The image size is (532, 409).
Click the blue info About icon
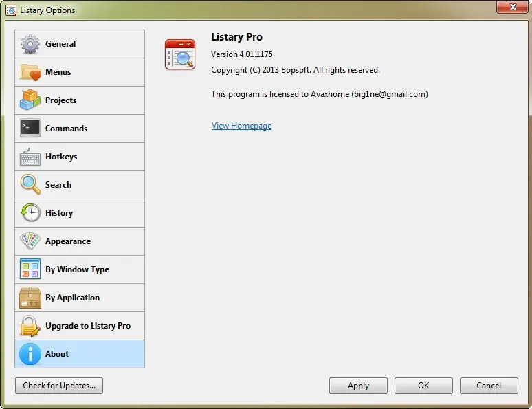[30, 354]
